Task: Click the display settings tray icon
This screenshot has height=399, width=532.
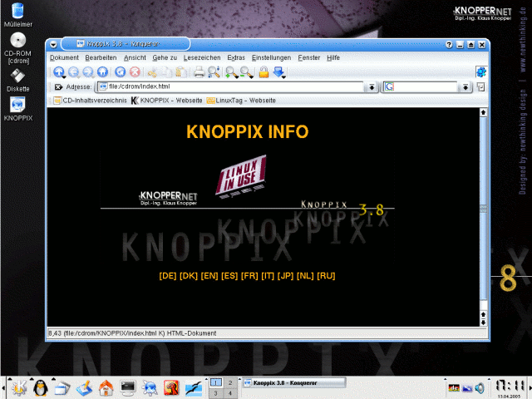Action: pos(467,388)
